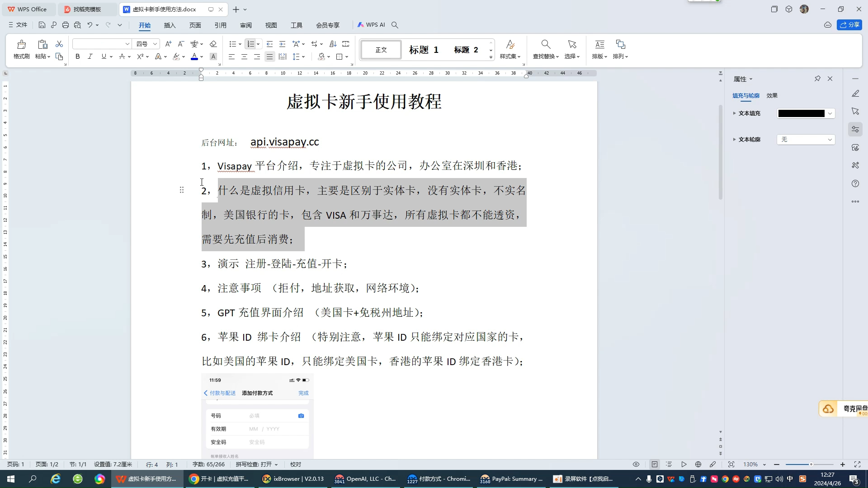Click the embedded phone screenshot image
The height and width of the screenshot is (488, 868).
tap(257, 416)
